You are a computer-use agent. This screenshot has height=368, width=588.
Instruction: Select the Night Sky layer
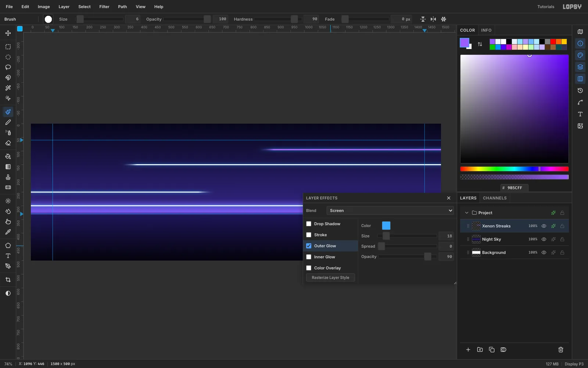(514, 239)
